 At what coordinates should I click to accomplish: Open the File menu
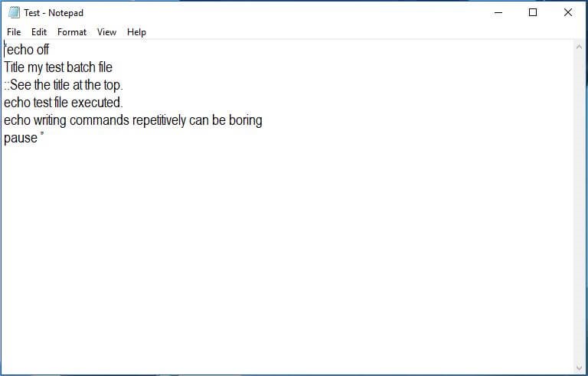(14, 32)
